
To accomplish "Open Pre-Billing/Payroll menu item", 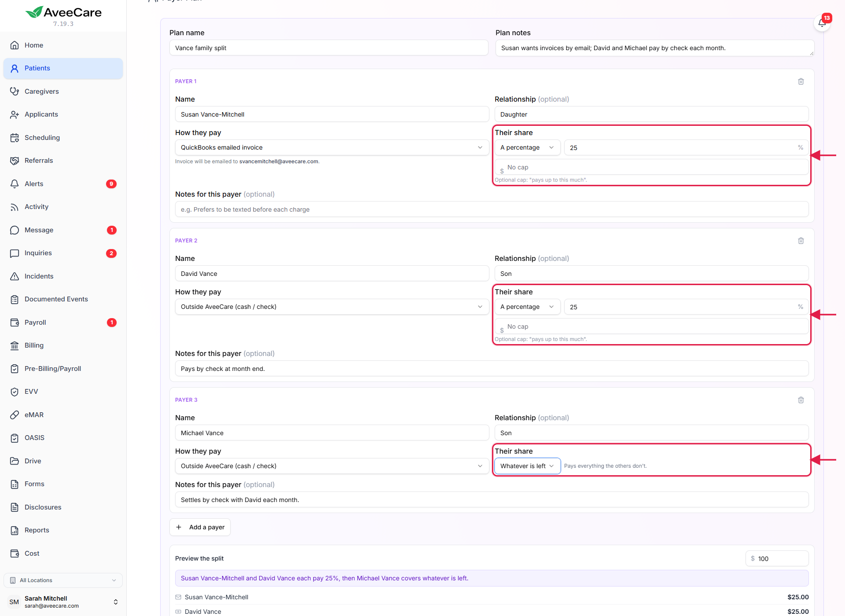I will tap(63, 369).
